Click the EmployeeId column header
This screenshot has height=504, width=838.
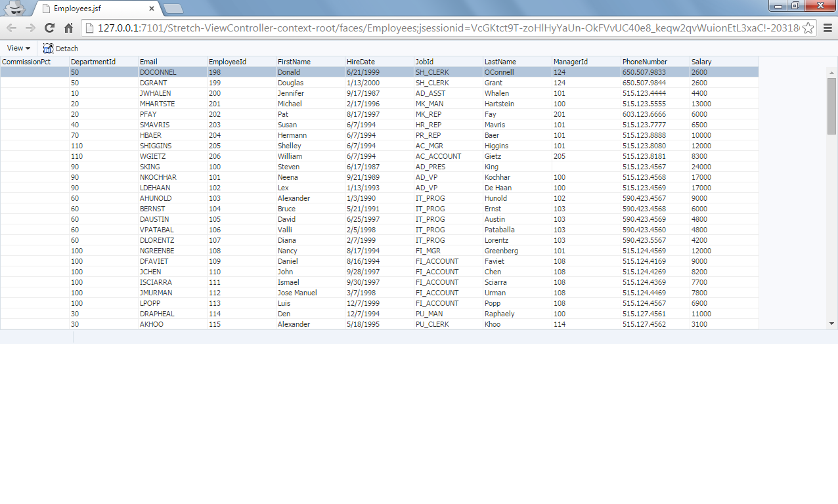242,62
